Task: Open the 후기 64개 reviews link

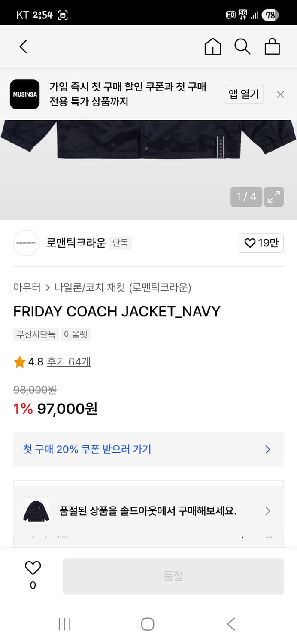Action: [x=69, y=362]
